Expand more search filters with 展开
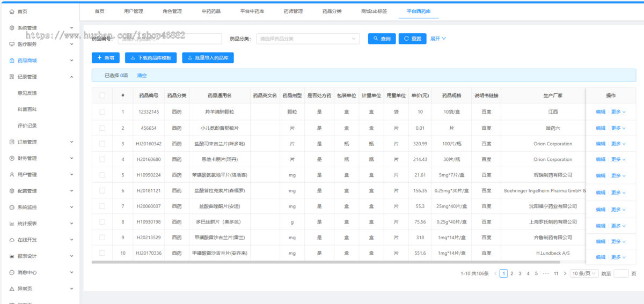Viewport: 644px width, 304px height. coord(438,39)
